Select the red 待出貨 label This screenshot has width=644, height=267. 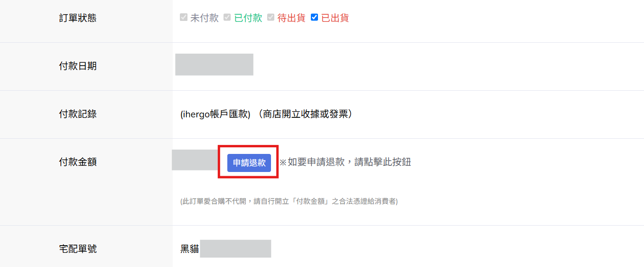pyautogui.click(x=291, y=18)
